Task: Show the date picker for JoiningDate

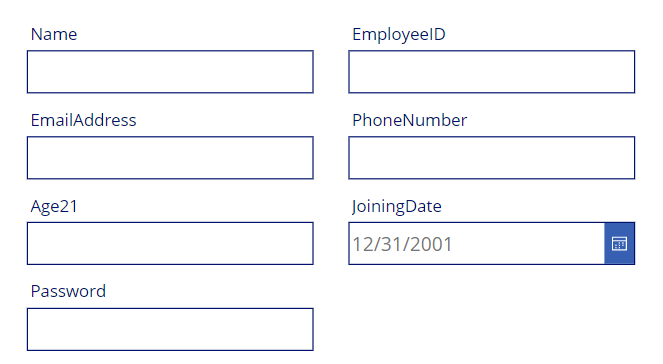Action: coord(619,244)
